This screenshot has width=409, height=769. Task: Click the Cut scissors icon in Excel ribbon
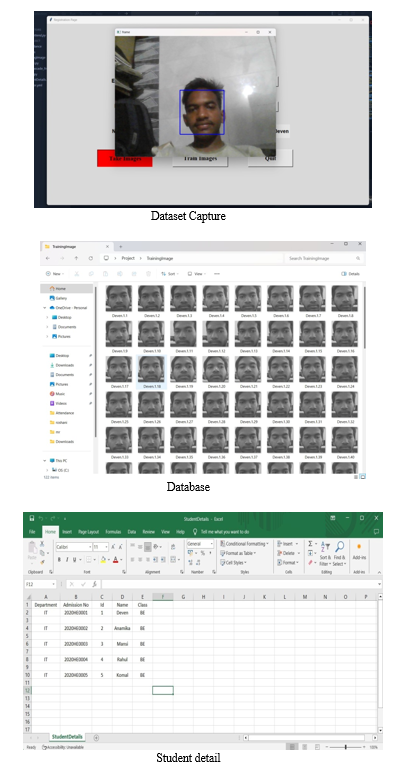click(42, 543)
